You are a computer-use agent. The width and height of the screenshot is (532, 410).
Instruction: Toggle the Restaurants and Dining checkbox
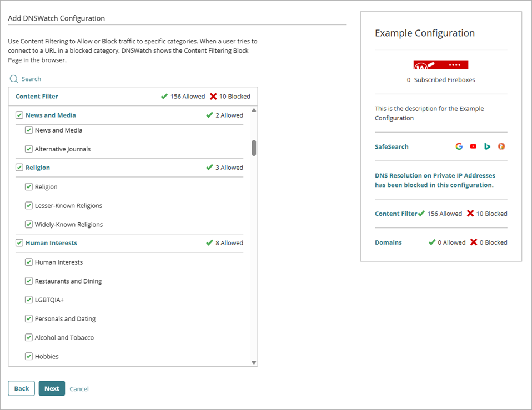(x=29, y=281)
